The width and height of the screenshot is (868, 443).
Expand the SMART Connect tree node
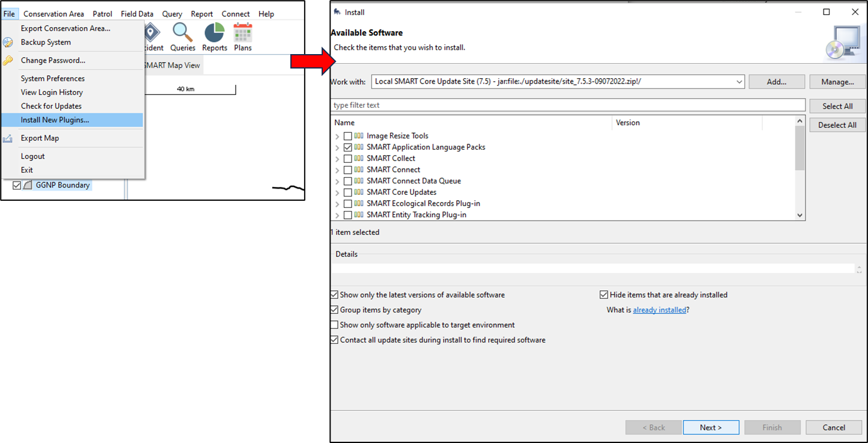(337, 170)
